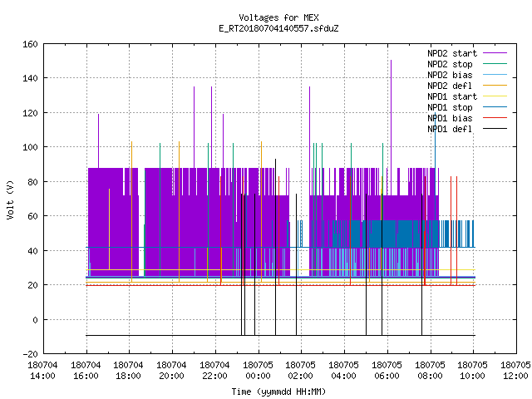The image size is (532, 399).
Task: Click the tallest purple spike reaching 150 V
Action: [391, 113]
